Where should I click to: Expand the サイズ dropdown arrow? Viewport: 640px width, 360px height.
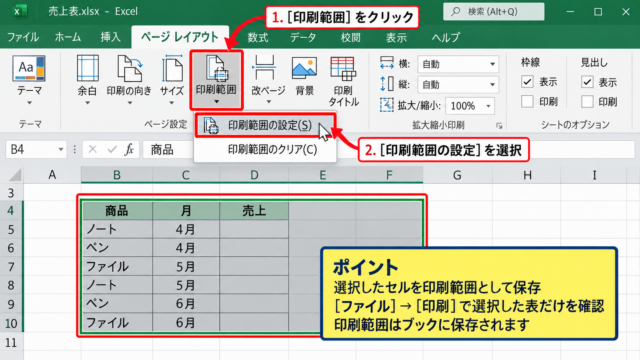click(x=171, y=103)
